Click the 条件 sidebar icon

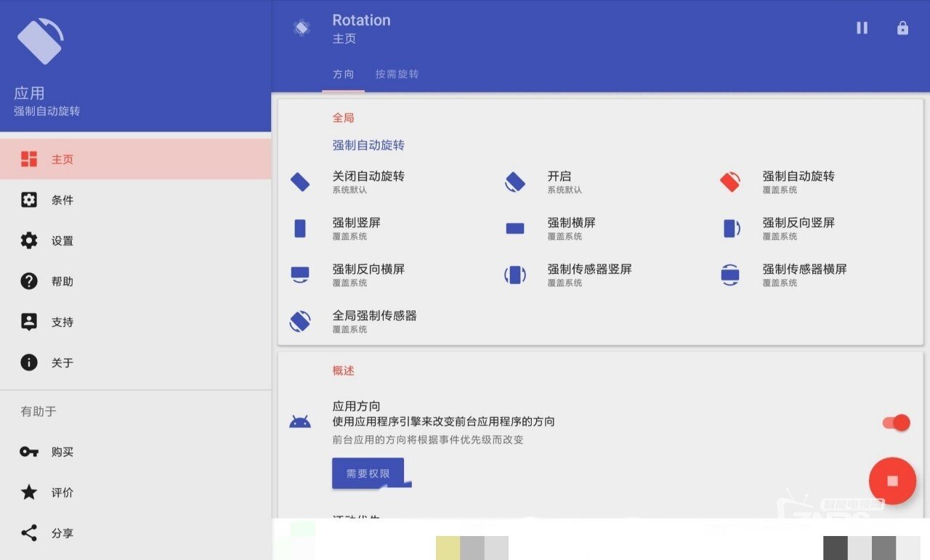(29, 200)
